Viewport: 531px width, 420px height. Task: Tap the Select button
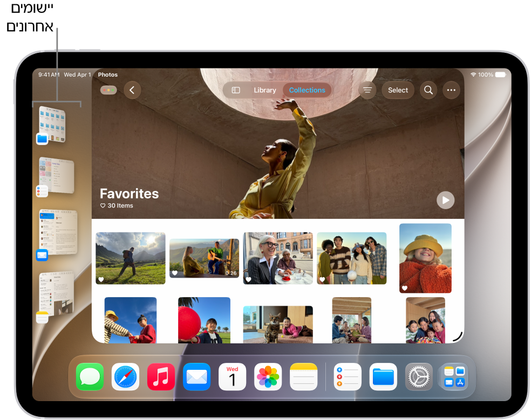point(398,90)
